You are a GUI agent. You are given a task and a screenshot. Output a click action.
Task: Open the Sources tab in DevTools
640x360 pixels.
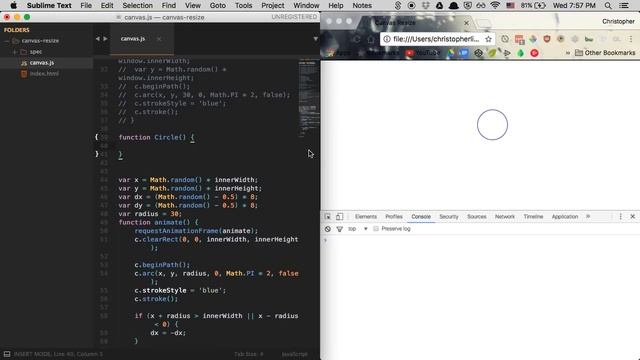477,217
